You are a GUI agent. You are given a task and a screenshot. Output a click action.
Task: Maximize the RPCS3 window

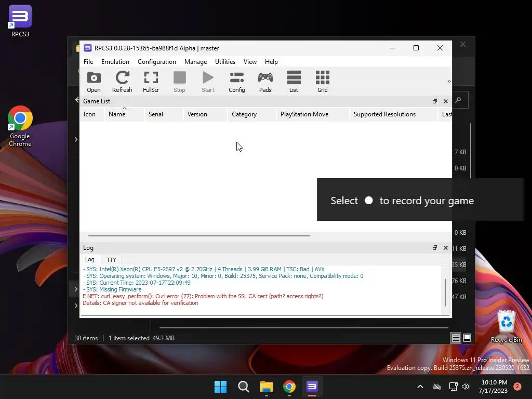pyautogui.click(x=416, y=48)
